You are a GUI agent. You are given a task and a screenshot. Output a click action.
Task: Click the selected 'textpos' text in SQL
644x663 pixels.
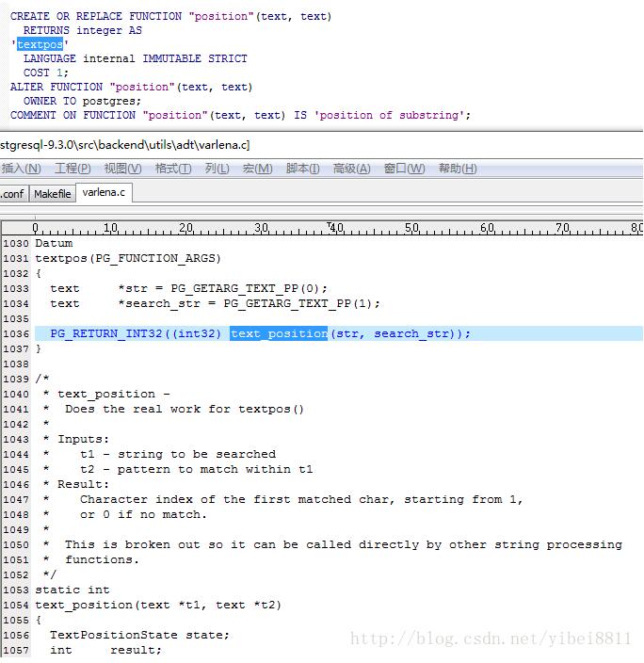[40, 44]
